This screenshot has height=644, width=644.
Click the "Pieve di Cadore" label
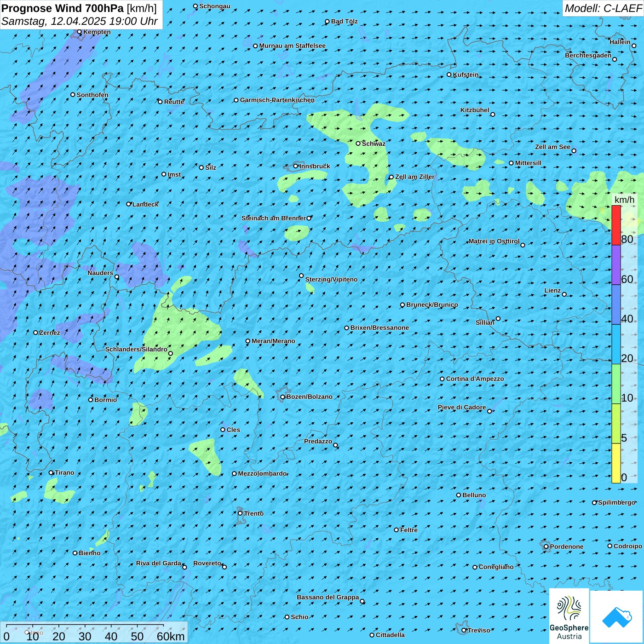(462, 407)
